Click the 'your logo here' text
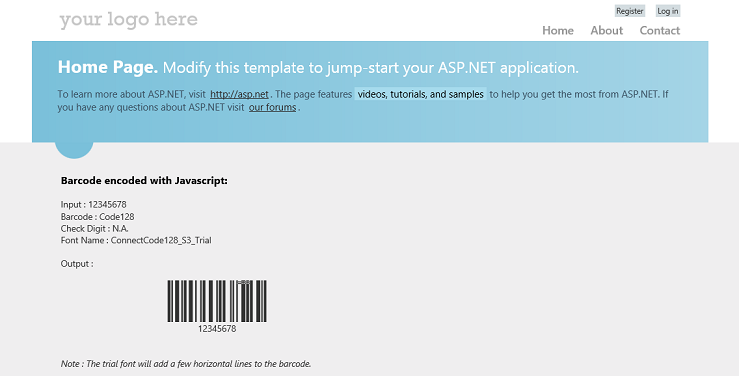Viewport: 739px width, 376px height. coord(128,20)
